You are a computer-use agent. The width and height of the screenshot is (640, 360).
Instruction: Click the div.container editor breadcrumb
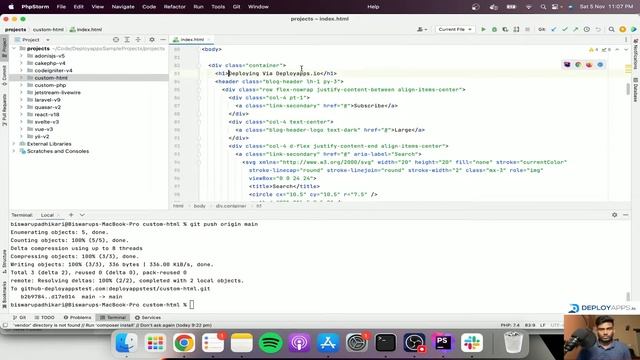tap(231, 206)
